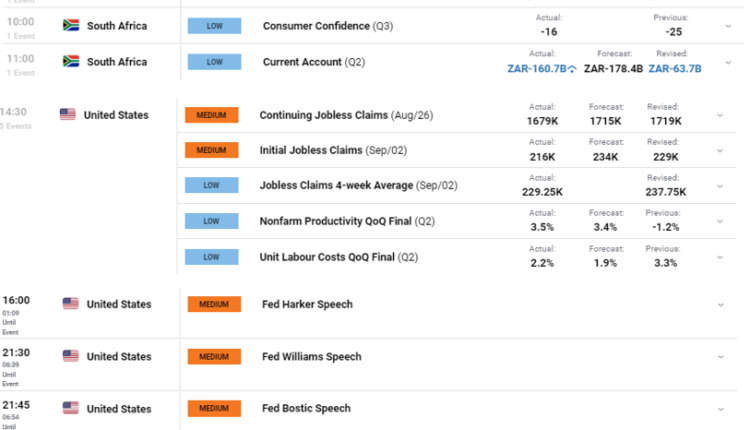The image size is (750, 430).
Task: Open the Fed Williams Speech event title
Action: [311, 356]
